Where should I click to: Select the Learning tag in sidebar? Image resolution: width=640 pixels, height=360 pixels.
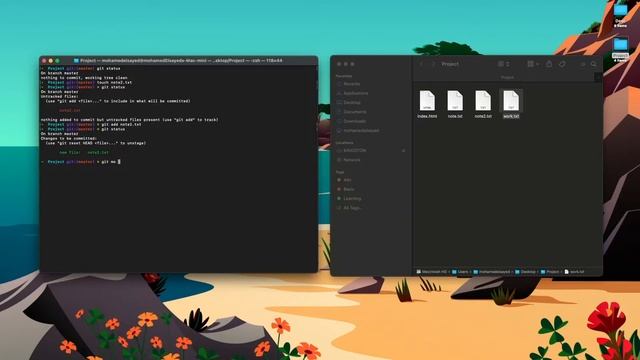coord(350,198)
